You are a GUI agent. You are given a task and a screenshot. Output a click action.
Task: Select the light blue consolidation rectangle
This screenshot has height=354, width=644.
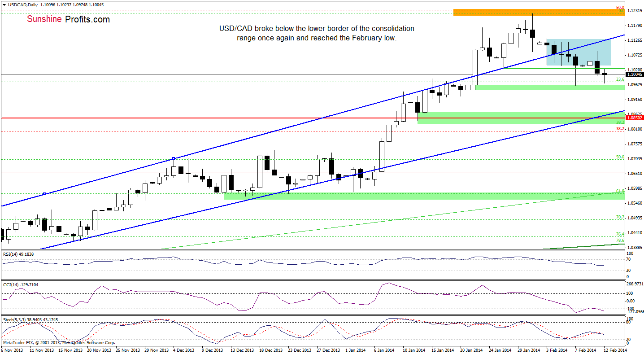[579, 52]
